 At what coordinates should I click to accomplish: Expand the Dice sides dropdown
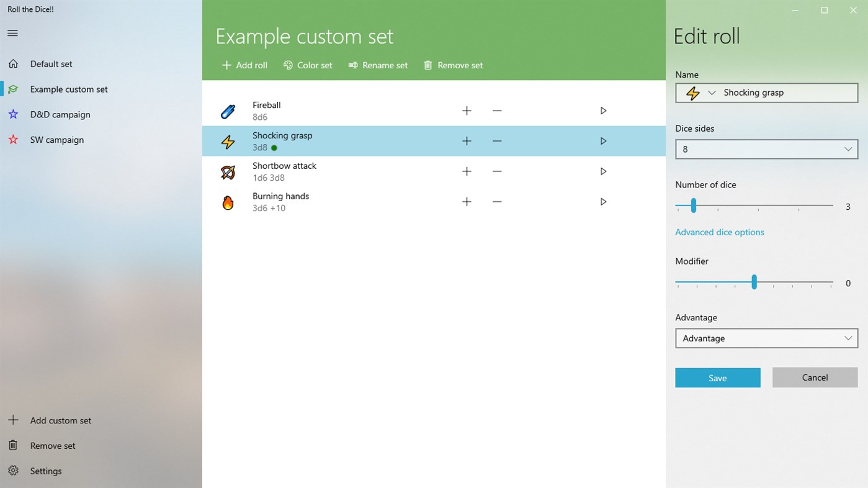click(766, 150)
